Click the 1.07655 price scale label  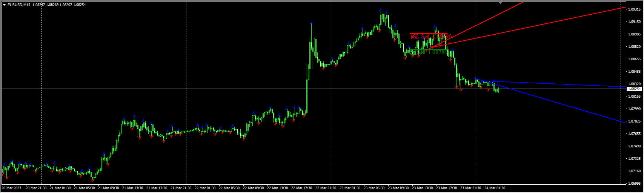click(635, 134)
